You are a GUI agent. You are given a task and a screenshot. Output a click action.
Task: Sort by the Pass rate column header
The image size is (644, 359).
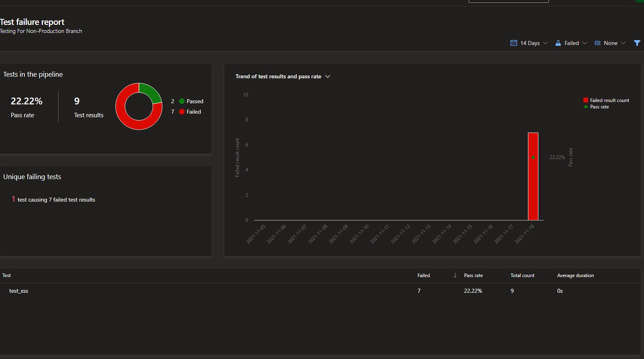pos(473,275)
